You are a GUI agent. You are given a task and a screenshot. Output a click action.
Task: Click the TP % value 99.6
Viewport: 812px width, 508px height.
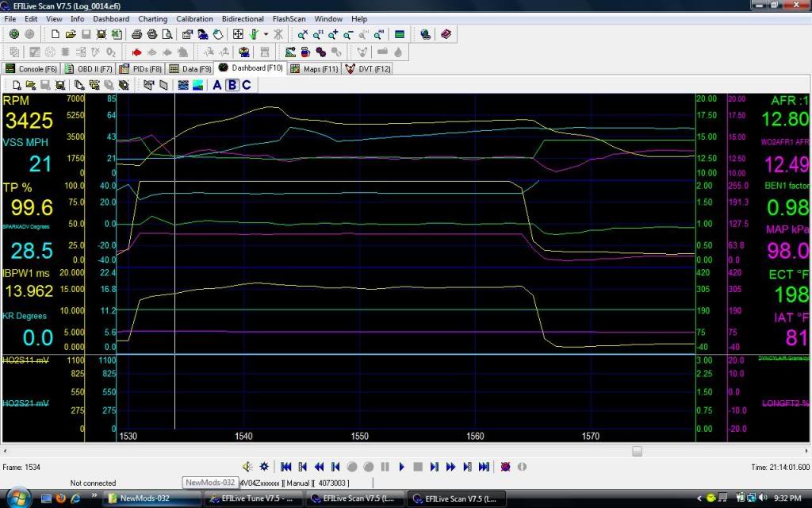[32, 208]
